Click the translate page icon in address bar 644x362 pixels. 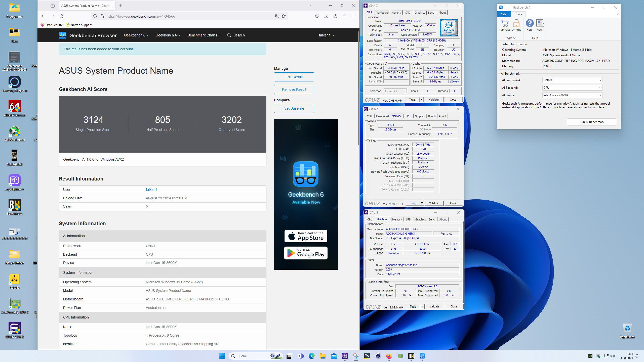pyautogui.click(x=276, y=16)
